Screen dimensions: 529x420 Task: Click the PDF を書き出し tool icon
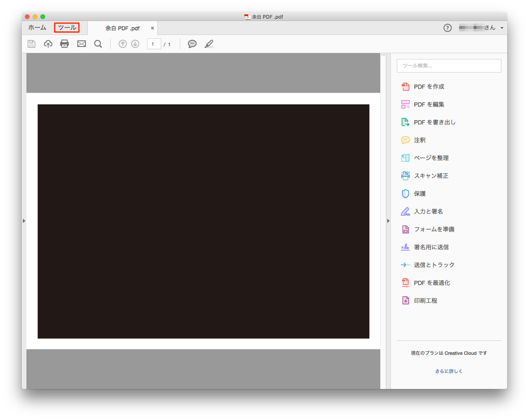pos(405,122)
